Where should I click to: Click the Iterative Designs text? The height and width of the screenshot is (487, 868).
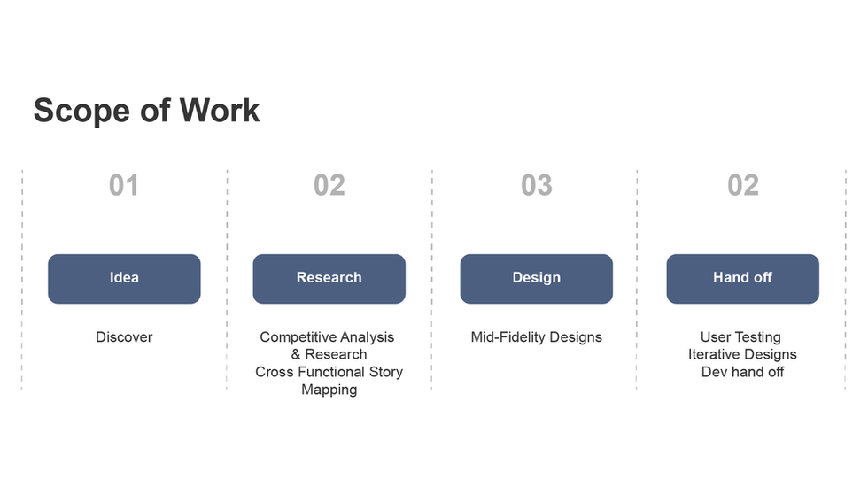742,354
